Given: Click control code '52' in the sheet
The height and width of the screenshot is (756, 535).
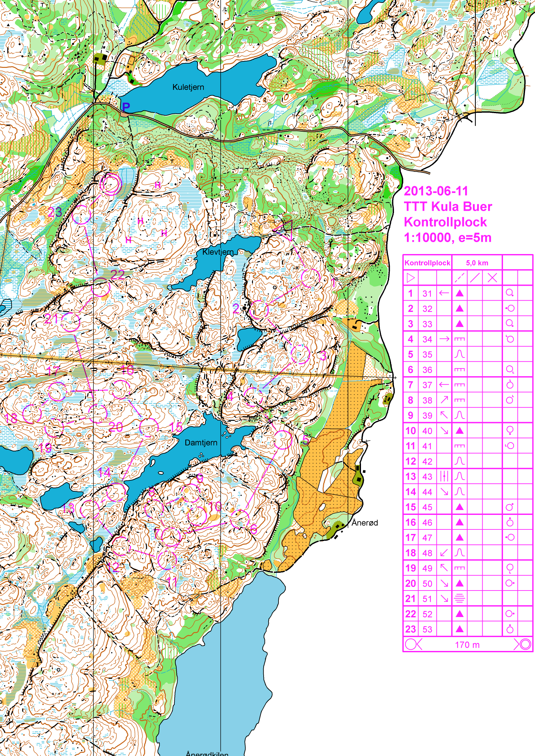Looking at the screenshot, I should (427, 614).
